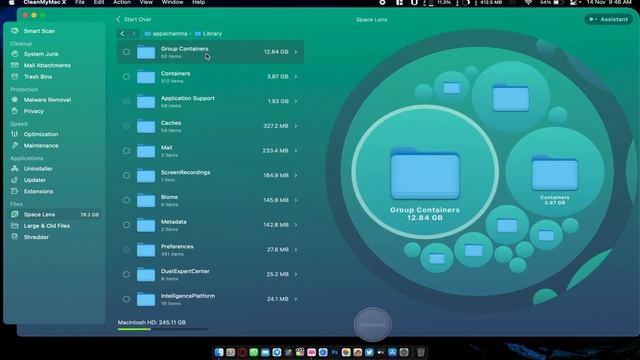Viewport: 640px width, 360px height.
Task: Open the Malware Removal module
Action: pyautogui.click(x=47, y=100)
